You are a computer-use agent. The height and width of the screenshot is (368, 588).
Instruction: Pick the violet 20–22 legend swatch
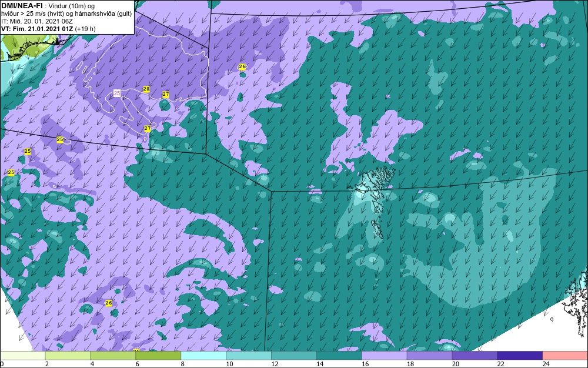coord(475,356)
